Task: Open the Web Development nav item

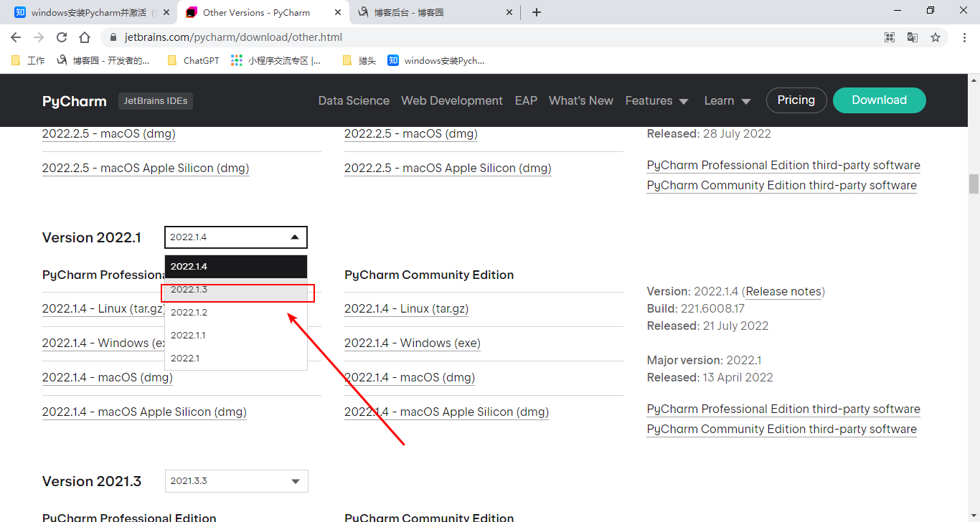Action: 452,101
